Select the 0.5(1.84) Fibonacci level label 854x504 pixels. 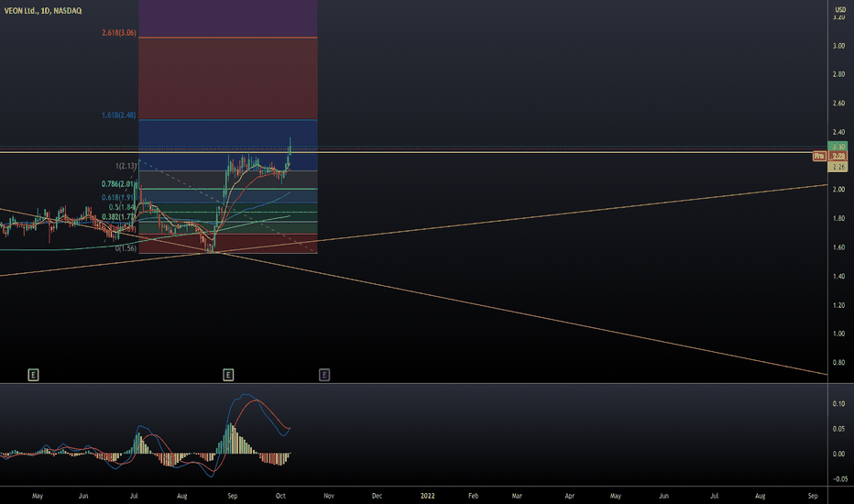point(122,208)
